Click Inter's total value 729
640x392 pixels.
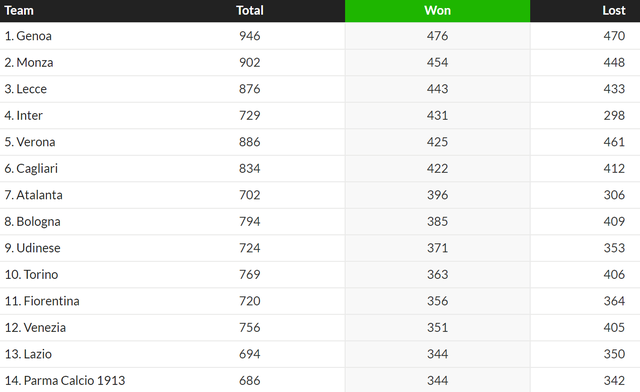(249, 116)
